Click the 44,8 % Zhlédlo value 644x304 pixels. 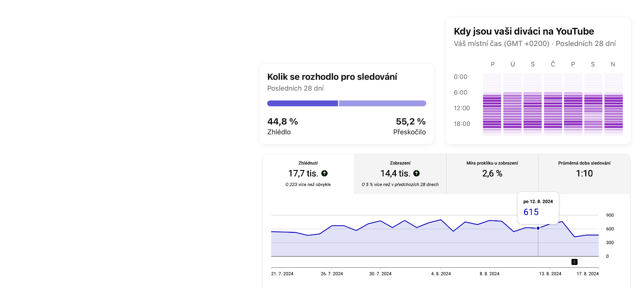tap(282, 122)
